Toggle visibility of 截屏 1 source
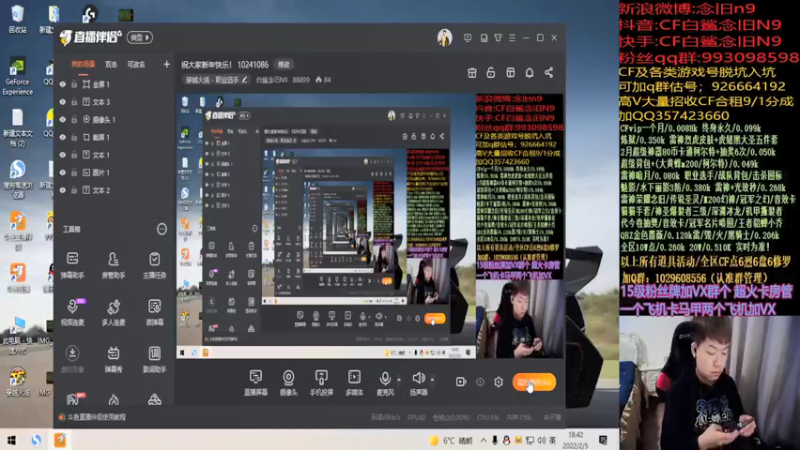This screenshot has width=800, height=450. coord(63,137)
